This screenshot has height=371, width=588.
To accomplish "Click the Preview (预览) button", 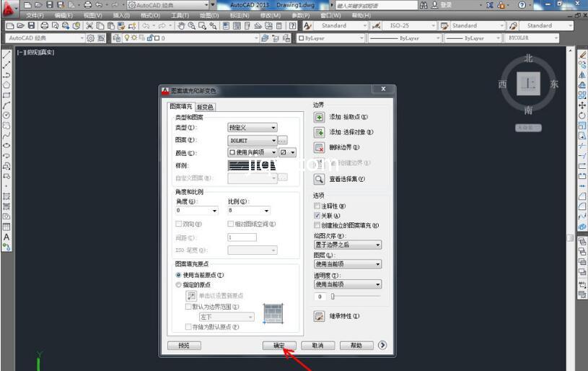I will click(x=184, y=345).
